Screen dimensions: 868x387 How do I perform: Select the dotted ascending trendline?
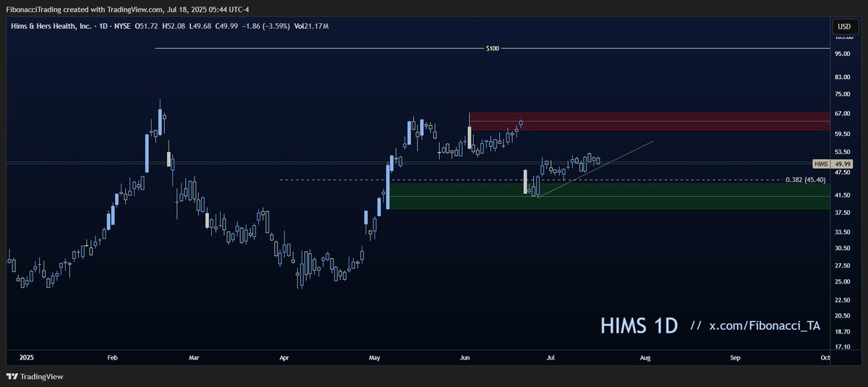[595, 169]
